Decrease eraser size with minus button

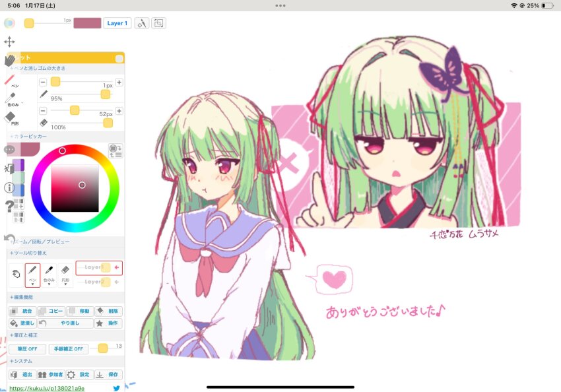click(x=43, y=111)
